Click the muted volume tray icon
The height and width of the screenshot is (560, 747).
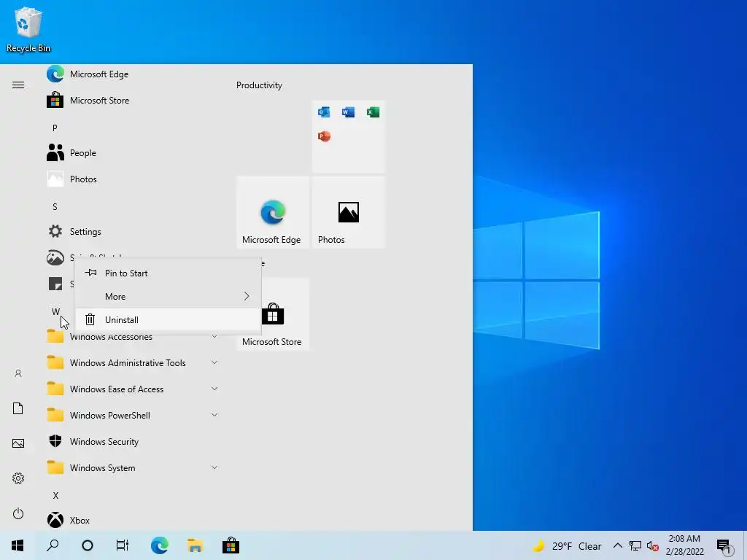pos(653,546)
